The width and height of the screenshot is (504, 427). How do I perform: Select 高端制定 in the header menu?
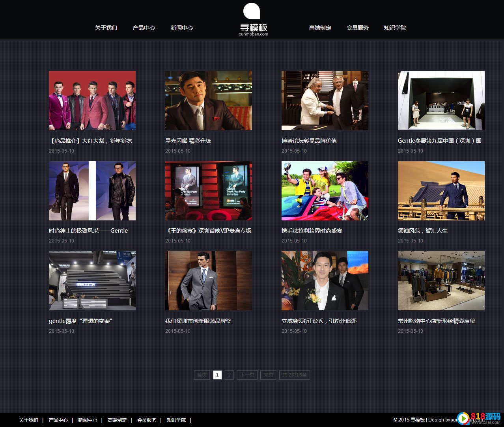pos(320,28)
